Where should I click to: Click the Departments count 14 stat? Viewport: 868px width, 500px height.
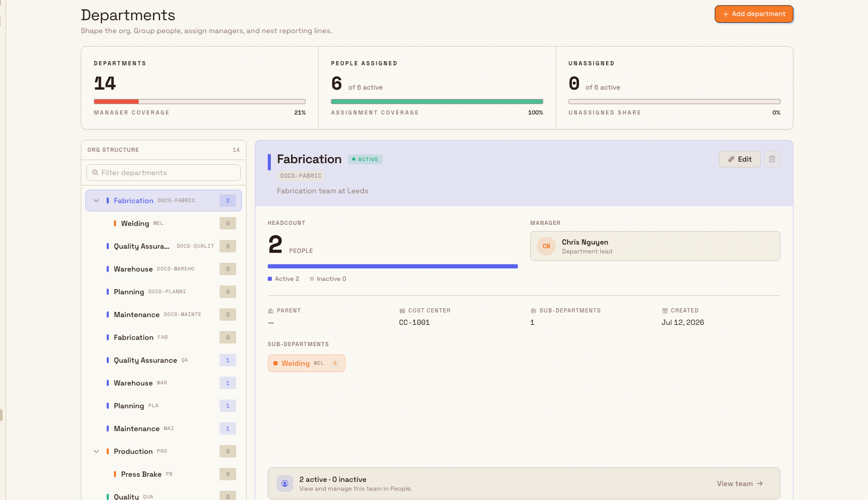pos(105,83)
